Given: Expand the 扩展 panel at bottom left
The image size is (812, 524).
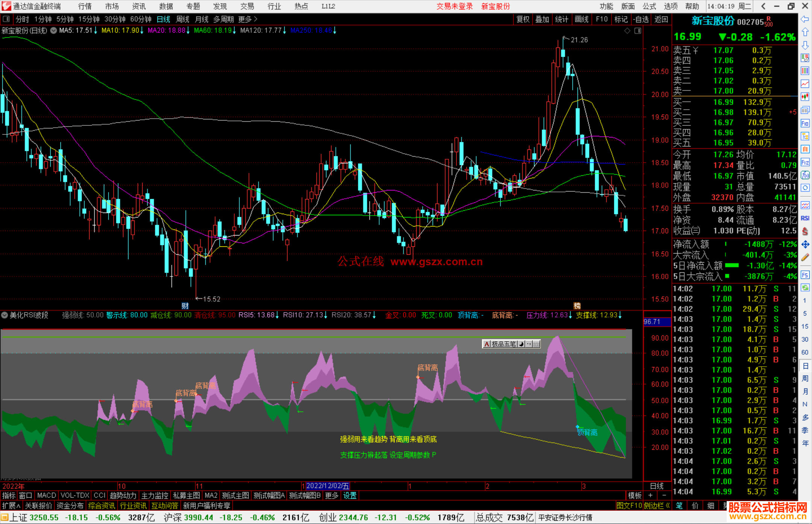Looking at the screenshot, I should coord(11,506).
